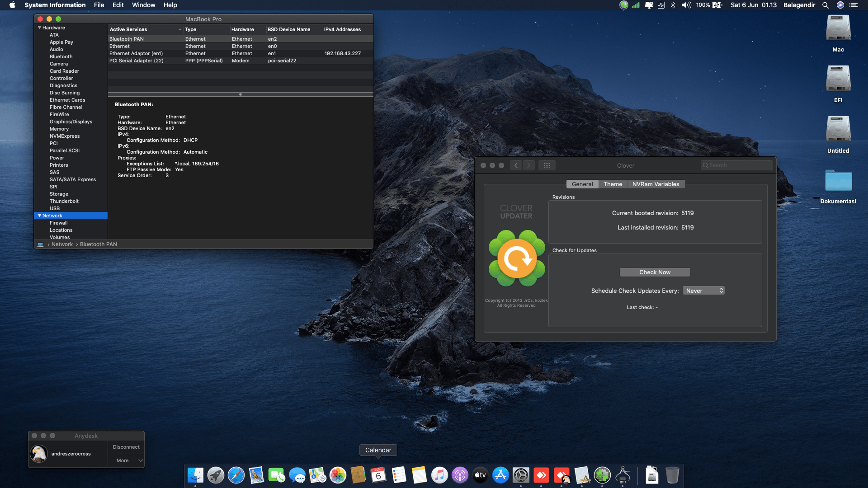Open Safari in the dock

tap(236, 475)
